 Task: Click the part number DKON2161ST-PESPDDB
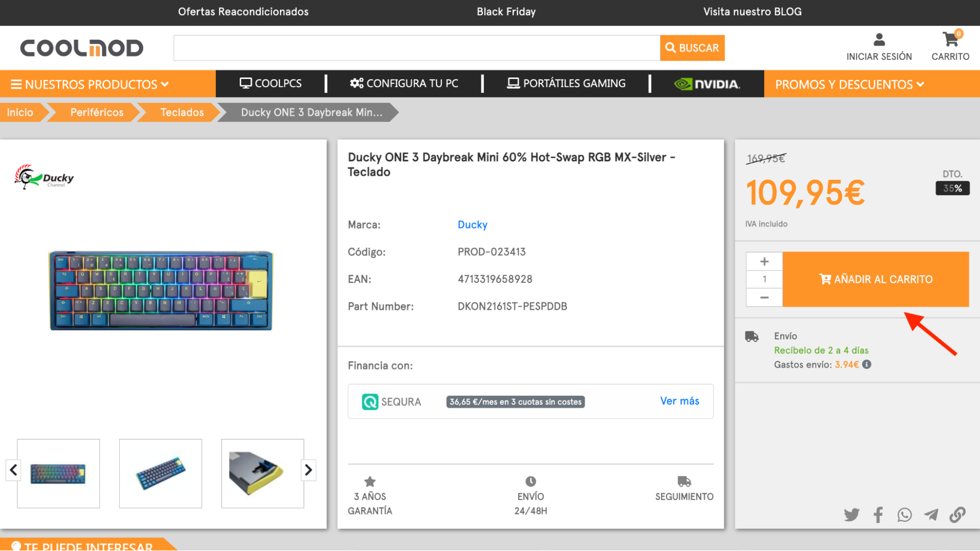(512, 306)
